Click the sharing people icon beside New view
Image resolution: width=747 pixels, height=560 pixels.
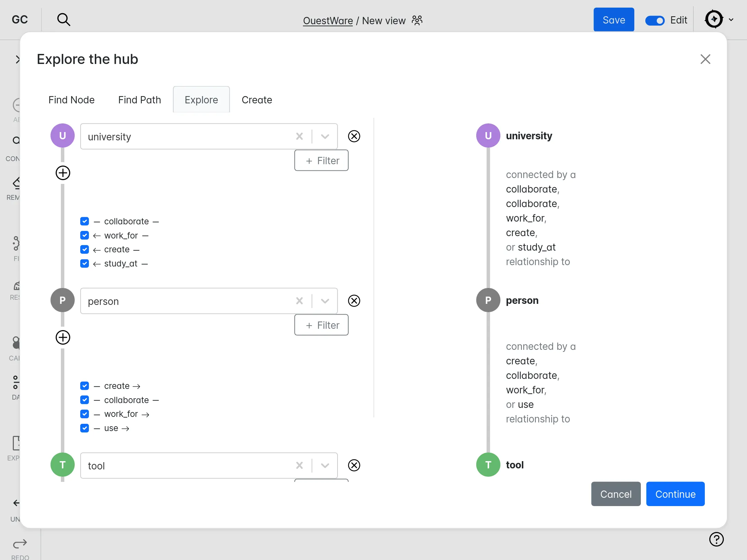[x=417, y=20]
